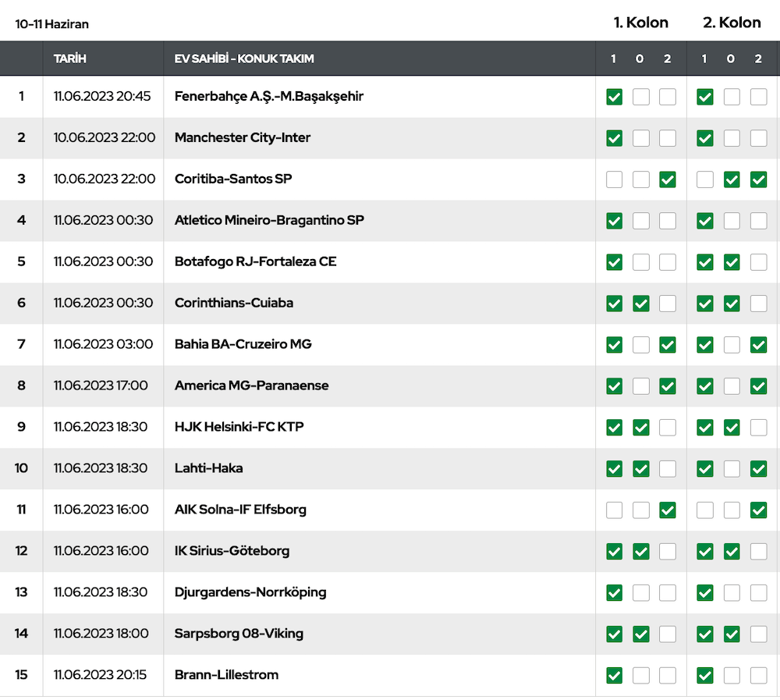Uncheck 2. Kolon option 2 for America MG-Paranaense
This screenshot has width=780, height=700.
(759, 386)
